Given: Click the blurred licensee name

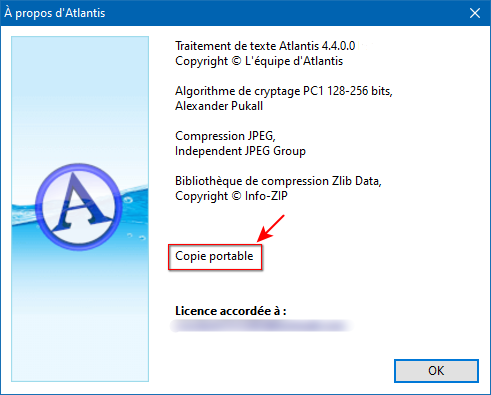Looking at the screenshot, I should [261, 326].
